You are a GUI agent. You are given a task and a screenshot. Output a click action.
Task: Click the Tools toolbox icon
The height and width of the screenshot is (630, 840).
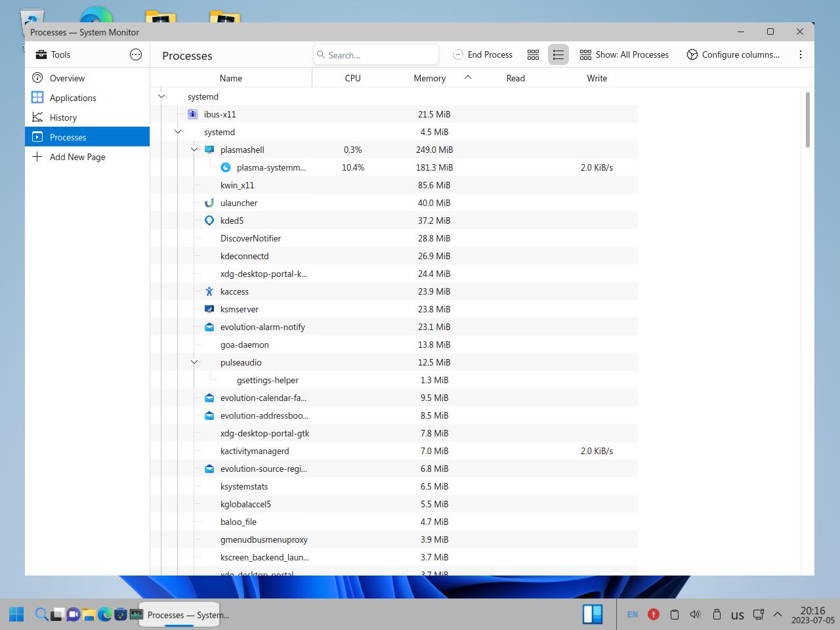point(41,55)
